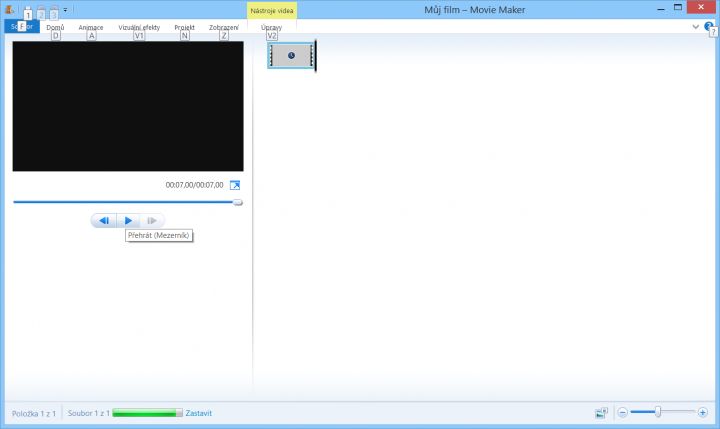Click the Nástroje videa contextual header

[272, 11]
